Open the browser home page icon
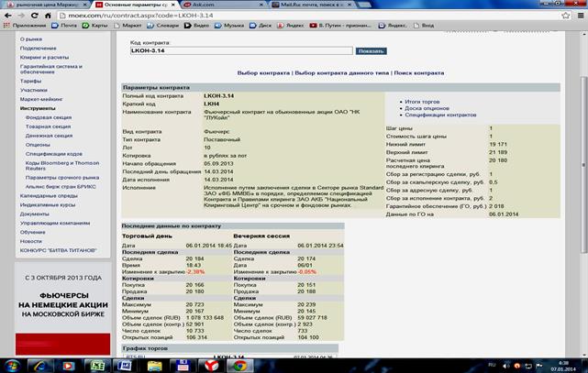 point(48,16)
